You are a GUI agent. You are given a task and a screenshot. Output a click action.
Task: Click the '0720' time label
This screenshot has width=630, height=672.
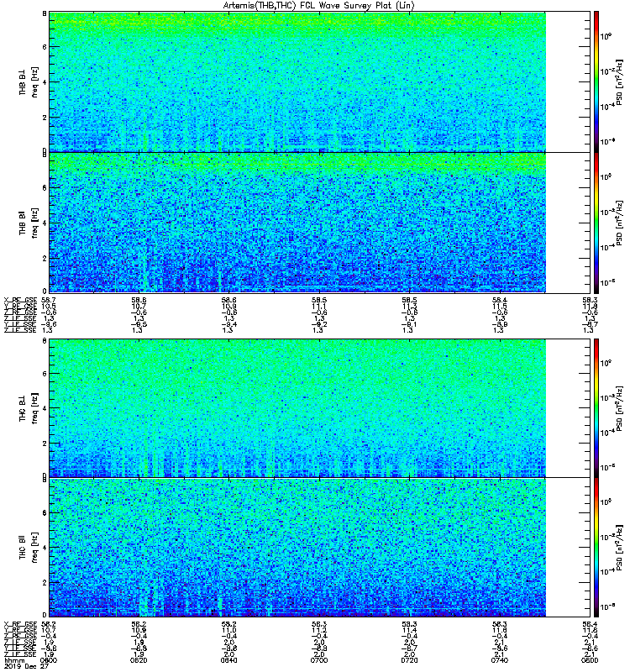point(409,660)
